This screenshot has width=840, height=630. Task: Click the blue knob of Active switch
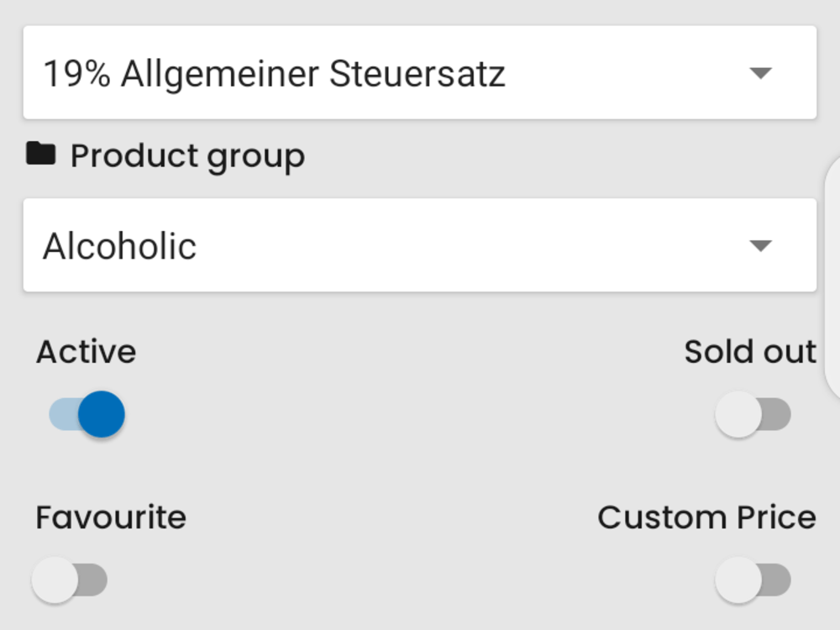coord(102,414)
